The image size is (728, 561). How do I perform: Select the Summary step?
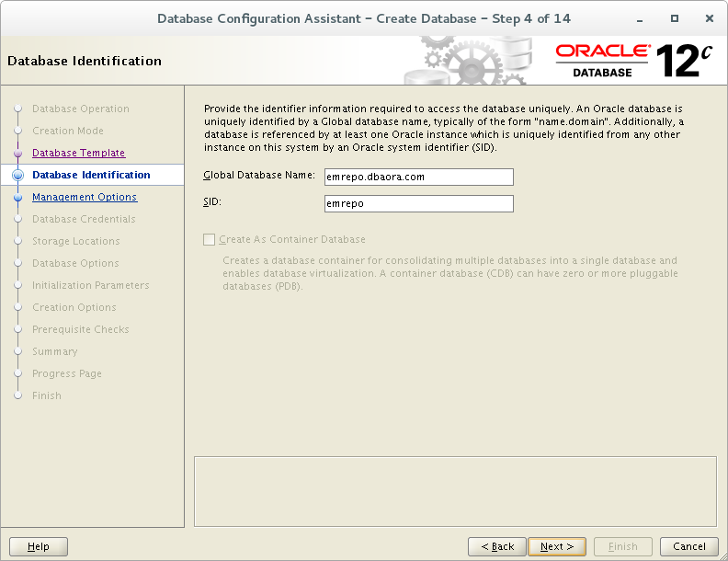[55, 351]
